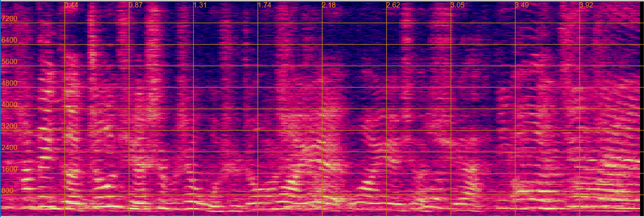Click the 3.05 time axis label
The height and width of the screenshot is (217, 644).
click(458, 5)
